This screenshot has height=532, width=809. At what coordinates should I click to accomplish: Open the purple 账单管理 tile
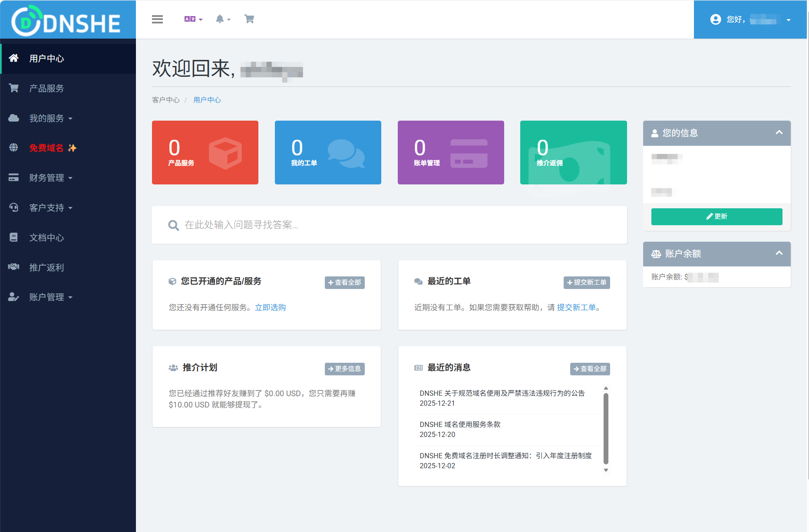[x=451, y=152]
